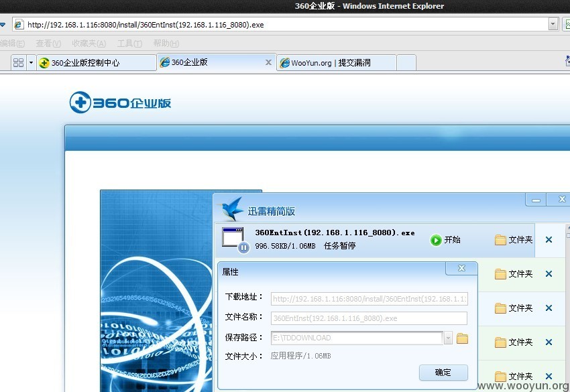Open 文件夹 in the fourth task row
570x392 pixels.
(x=513, y=342)
